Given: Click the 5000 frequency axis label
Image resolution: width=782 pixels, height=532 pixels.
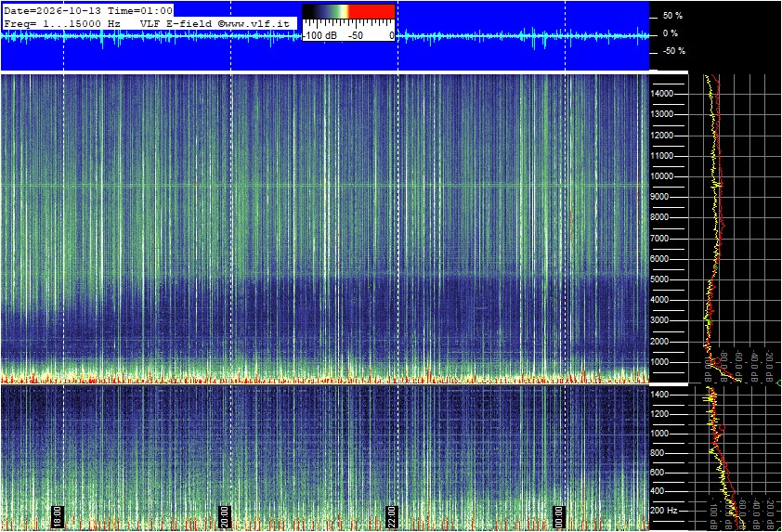Looking at the screenshot, I should click(x=659, y=279).
